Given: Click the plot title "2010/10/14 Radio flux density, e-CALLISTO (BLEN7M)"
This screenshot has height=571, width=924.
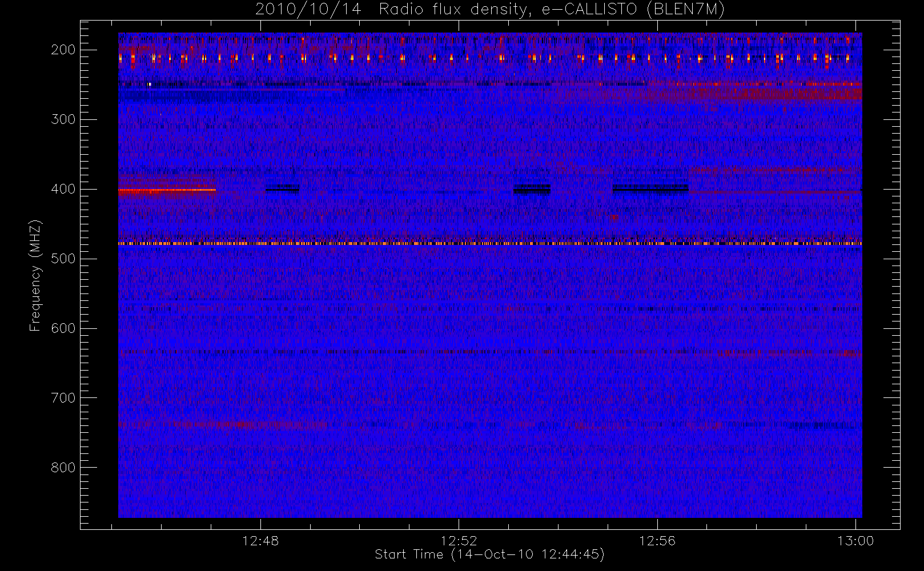Looking at the screenshot, I should pos(490,10).
